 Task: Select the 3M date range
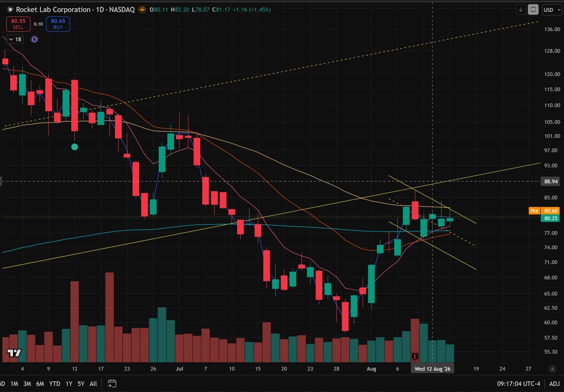(x=27, y=384)
